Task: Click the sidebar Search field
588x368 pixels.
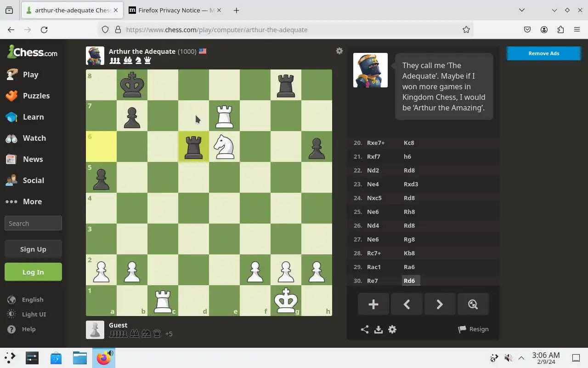Action: pyautogui.click(x=33, y=223)
